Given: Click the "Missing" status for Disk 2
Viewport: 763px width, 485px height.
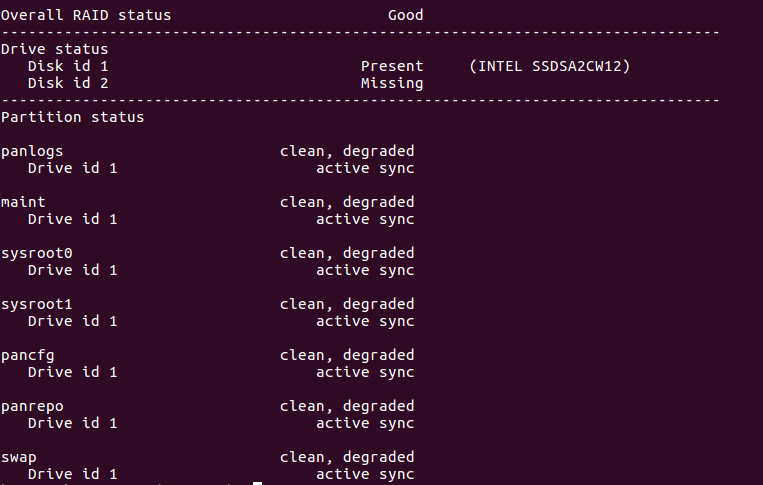Looking at the screenshot, I should tap(392, 83).
